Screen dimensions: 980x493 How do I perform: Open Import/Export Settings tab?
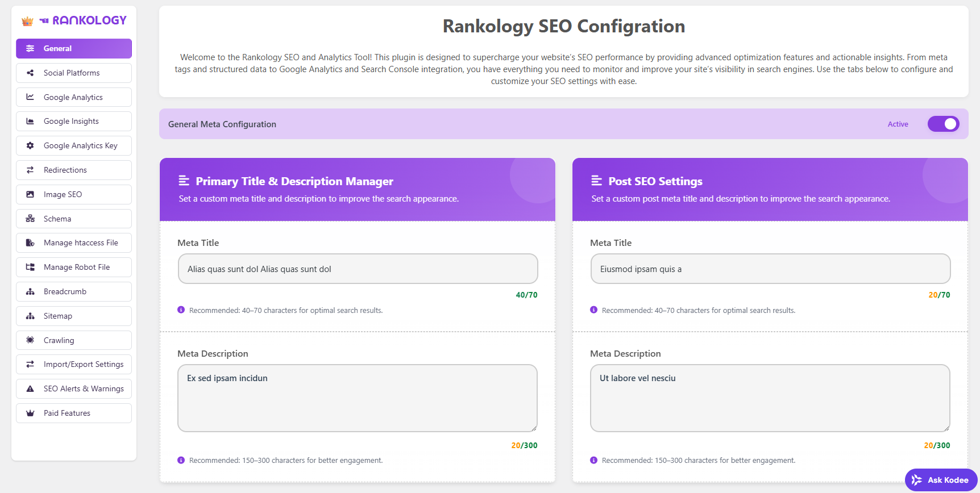click(74, 364)
